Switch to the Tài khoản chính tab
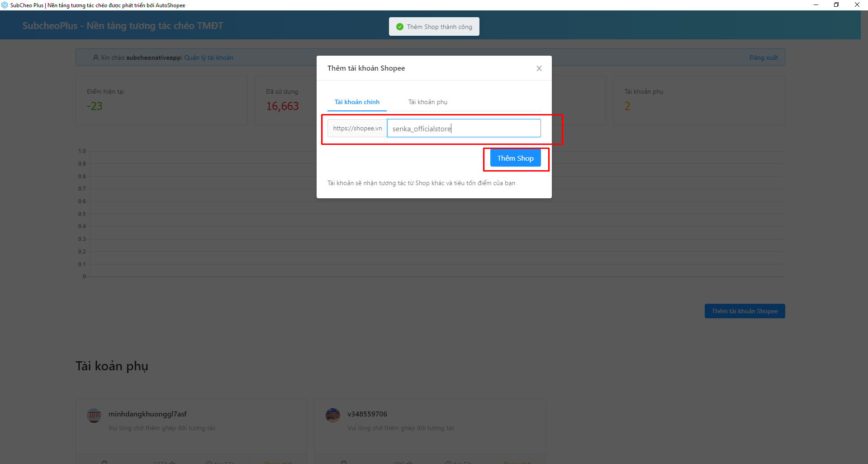The height and width of the screenshot is (464, 868). (357, 102)
